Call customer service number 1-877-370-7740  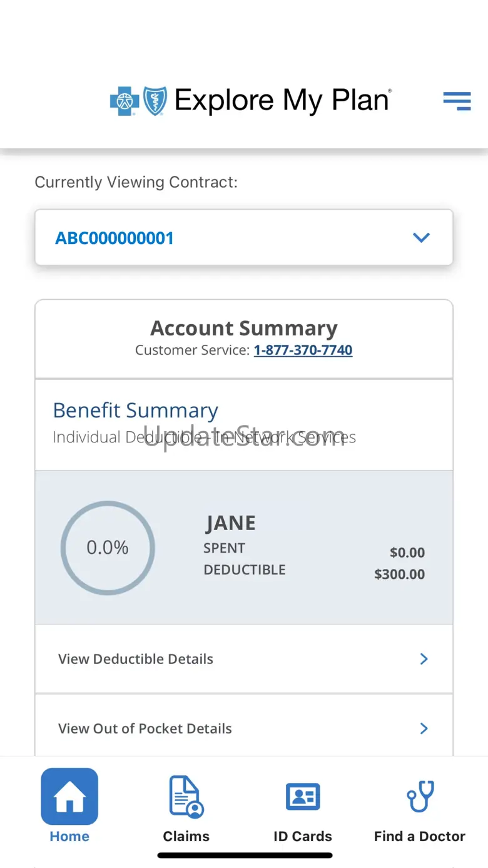coord(303,350)
